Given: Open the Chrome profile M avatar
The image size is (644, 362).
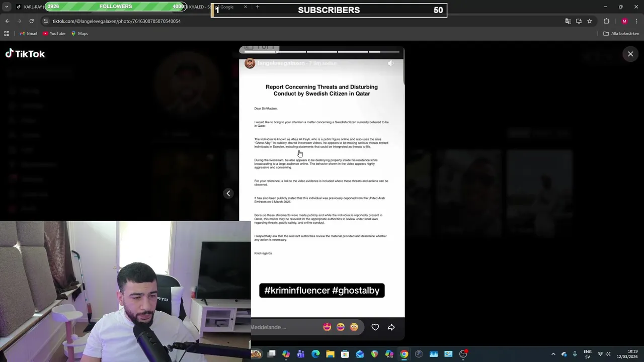Looking at the screenshot, I should click(624, 21).
